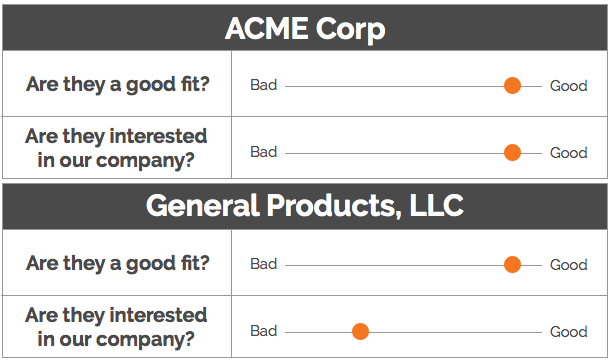The width and height of the screenshot is (610, 361).
Task: Click ACME Corp's good fit slider handle
Action: 512,86
